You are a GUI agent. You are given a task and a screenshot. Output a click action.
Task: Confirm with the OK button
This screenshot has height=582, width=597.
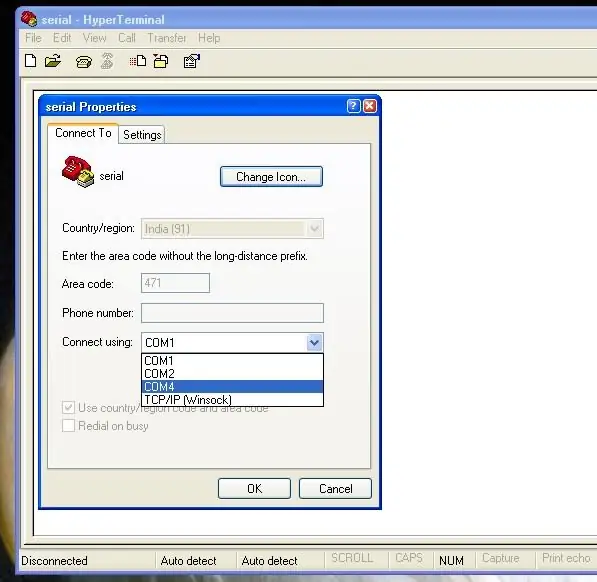(254, 488)
